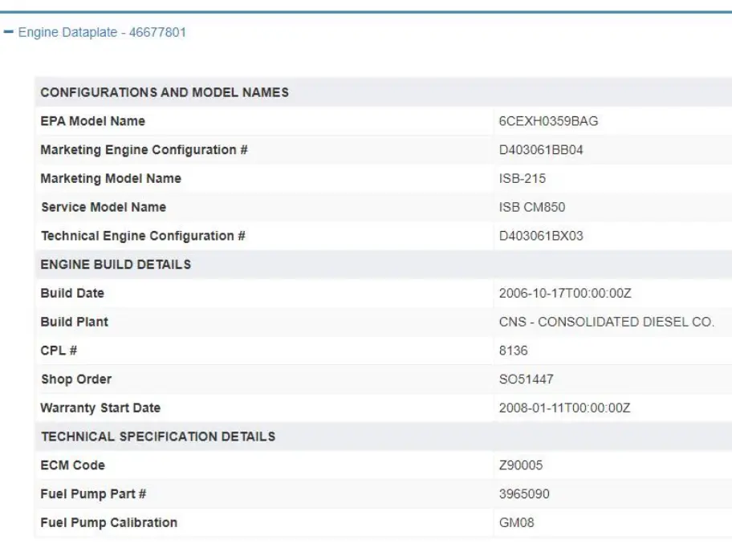Select the shop order value SO51447
Image resolution: width=732 pixels, height=560 pixels.
[x=527, y=379]
